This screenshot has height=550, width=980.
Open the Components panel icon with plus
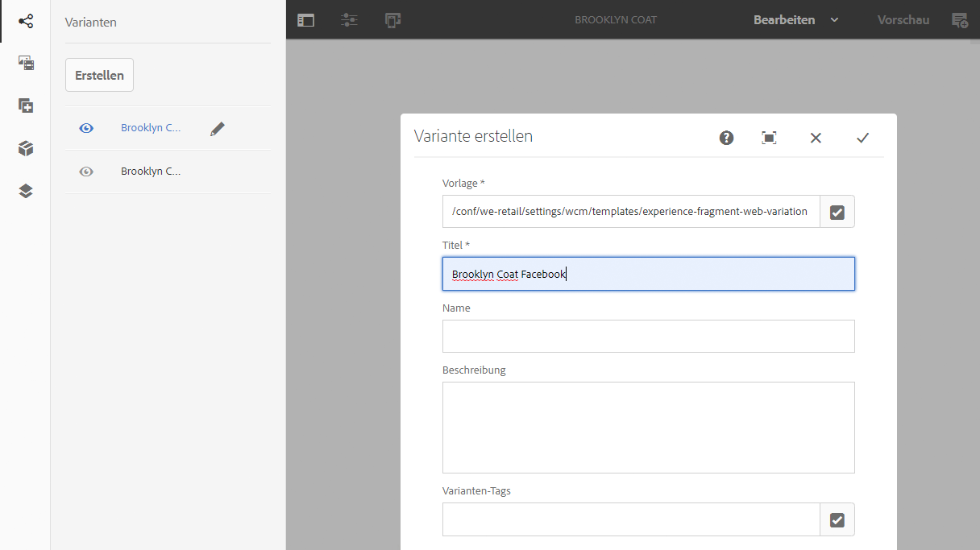[x=26, y=105]
